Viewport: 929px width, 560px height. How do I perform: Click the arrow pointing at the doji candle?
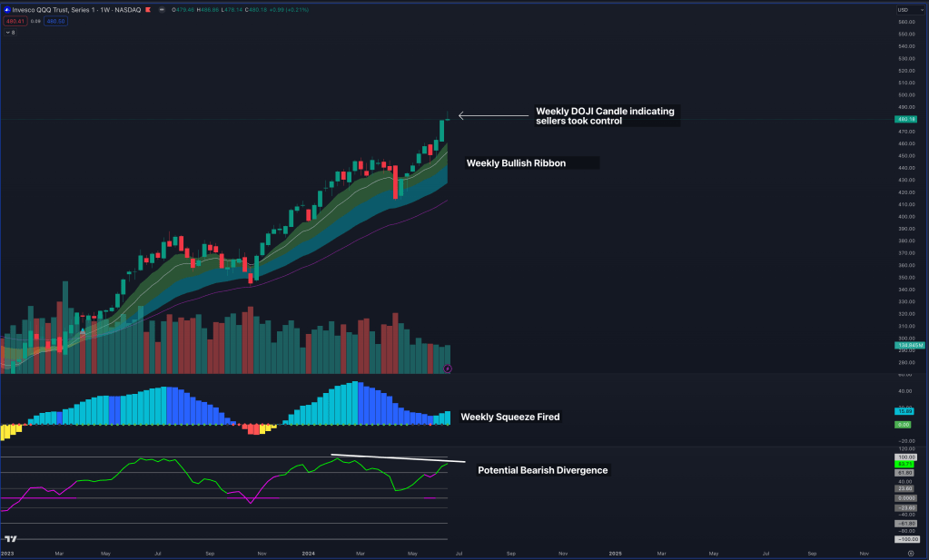(490, 115)
